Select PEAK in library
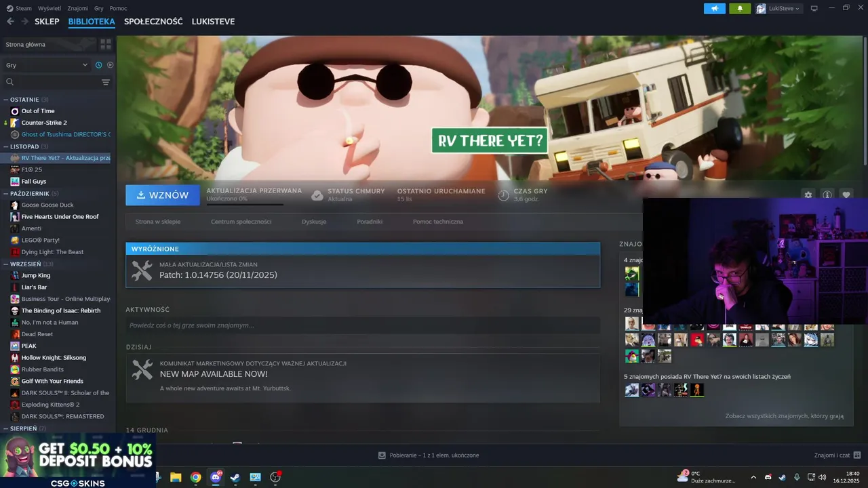The height and width of the screenshot is (488, 868). [x=29, y=346]
